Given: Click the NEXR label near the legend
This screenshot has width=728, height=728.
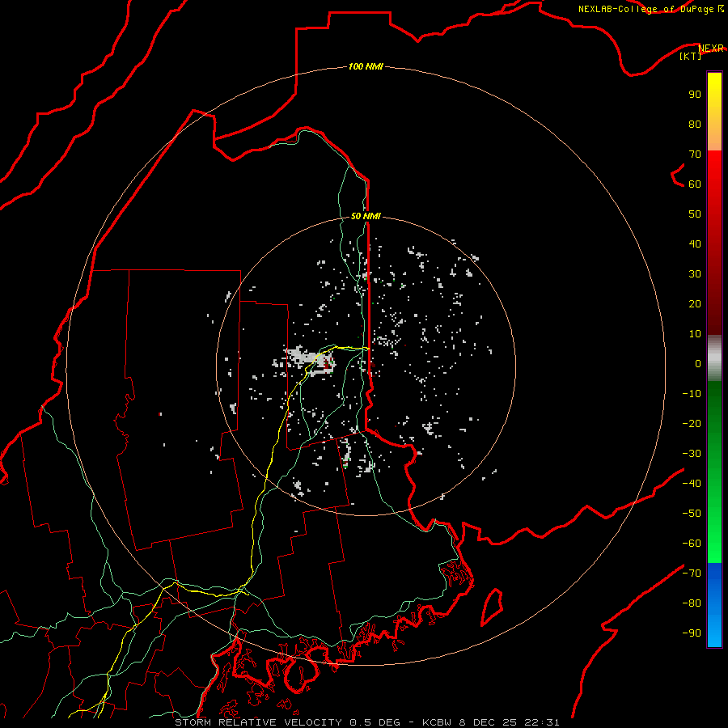Looking at the screenshot, I should tap(711, 48).
